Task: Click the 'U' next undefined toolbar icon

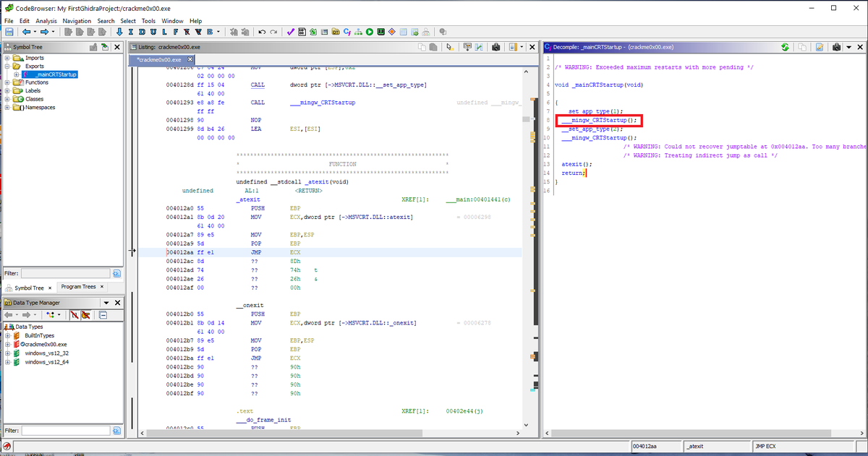Action: (x=153, y=32)
